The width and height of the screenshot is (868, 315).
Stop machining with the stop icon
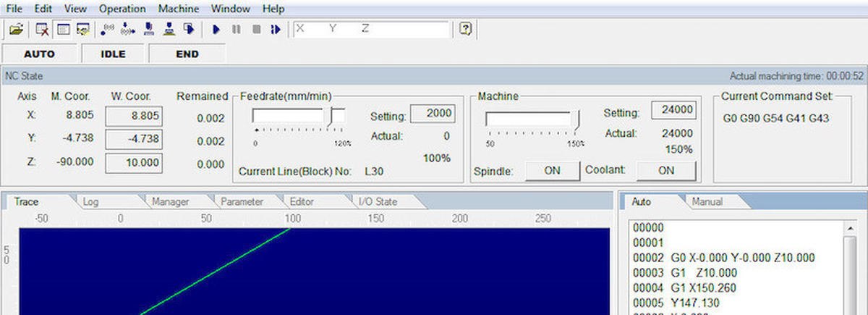[x=256, y=29]
